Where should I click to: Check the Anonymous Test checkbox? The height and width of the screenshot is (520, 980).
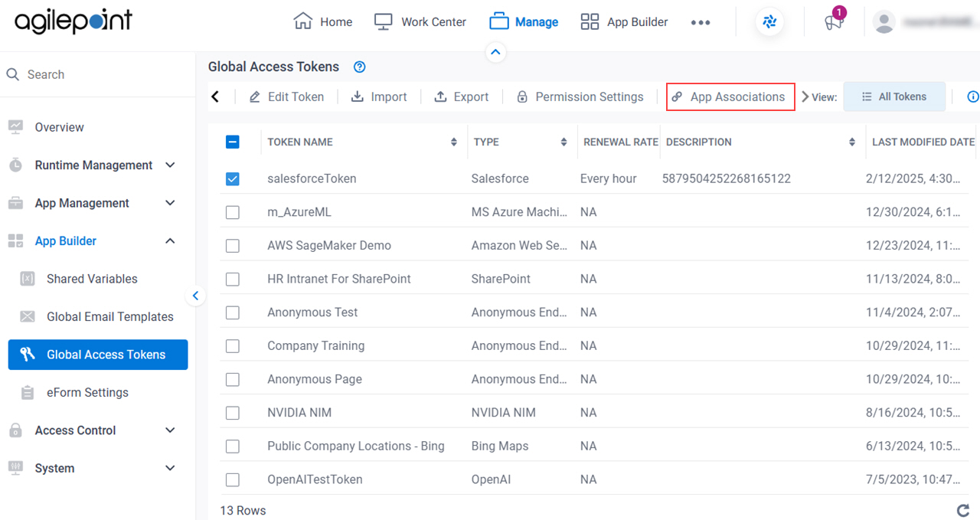tap(233, 312)
